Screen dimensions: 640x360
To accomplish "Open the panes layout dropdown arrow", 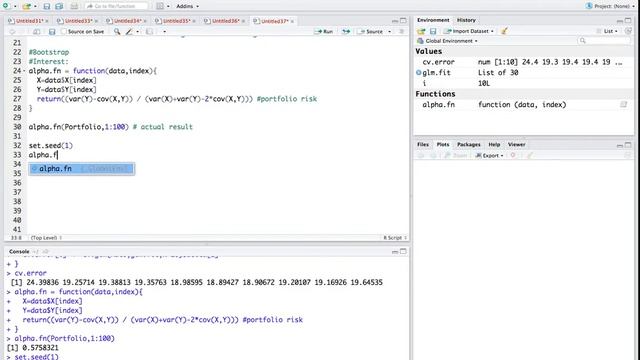I will (169, 7).
